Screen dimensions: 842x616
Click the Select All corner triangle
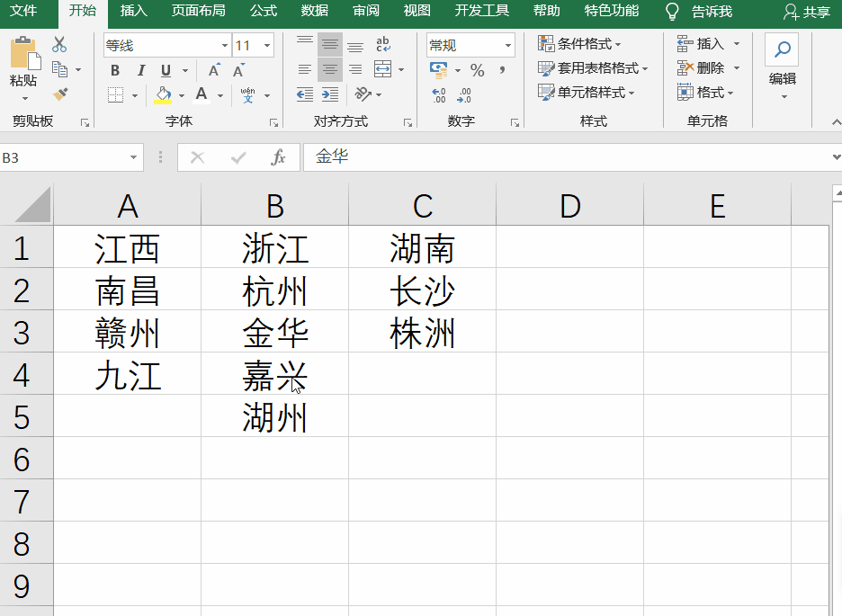click(33, 204)
